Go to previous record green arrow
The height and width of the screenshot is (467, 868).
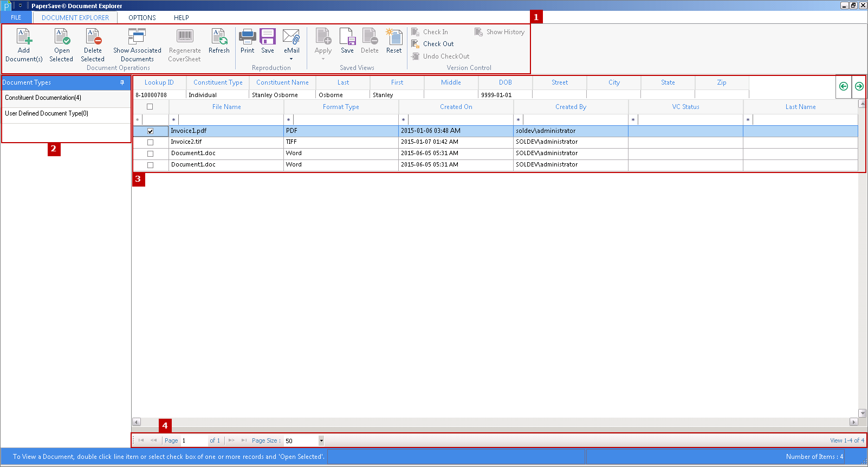point(844,86)
